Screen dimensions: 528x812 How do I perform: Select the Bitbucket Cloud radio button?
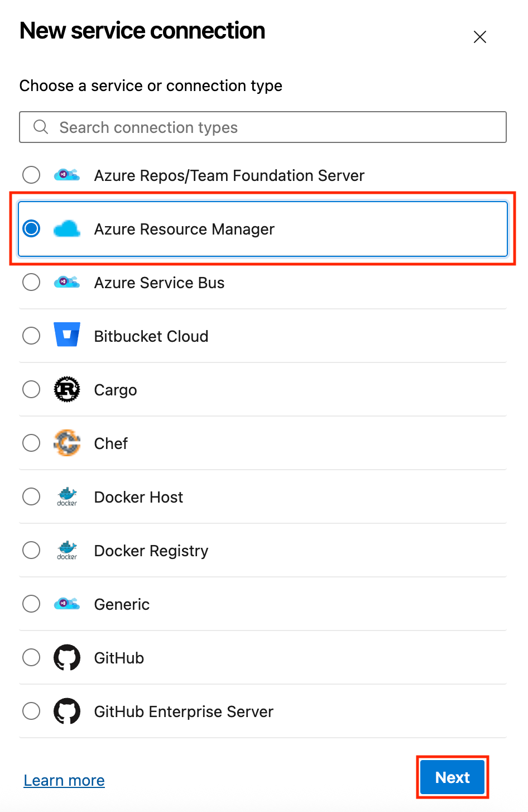pyautogui.click(x=31, y=336)
